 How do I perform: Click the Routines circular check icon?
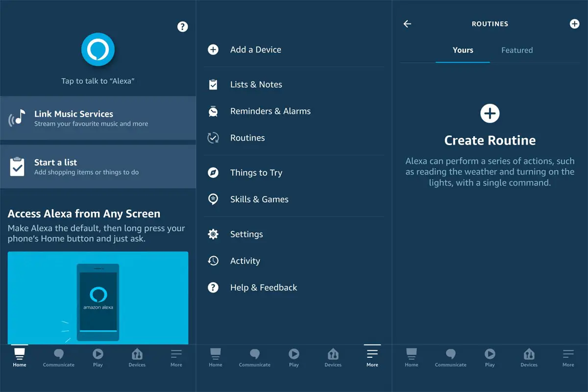(x=213, y=138)
